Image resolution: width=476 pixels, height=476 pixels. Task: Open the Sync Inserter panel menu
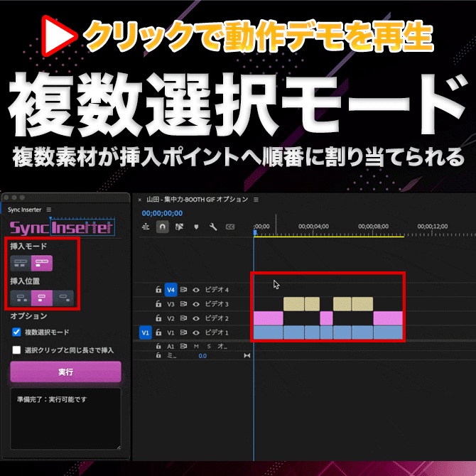point(49,210)
